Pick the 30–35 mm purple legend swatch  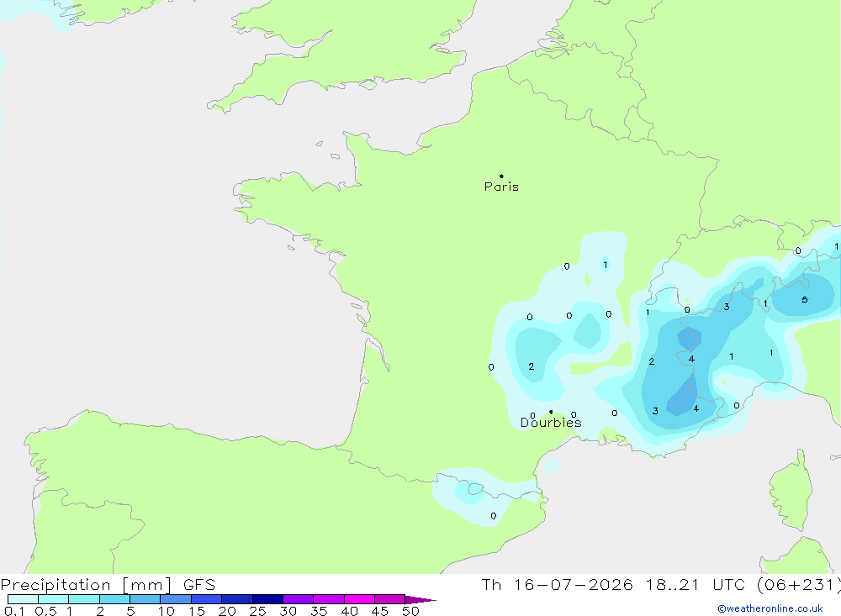pos(299,599)
